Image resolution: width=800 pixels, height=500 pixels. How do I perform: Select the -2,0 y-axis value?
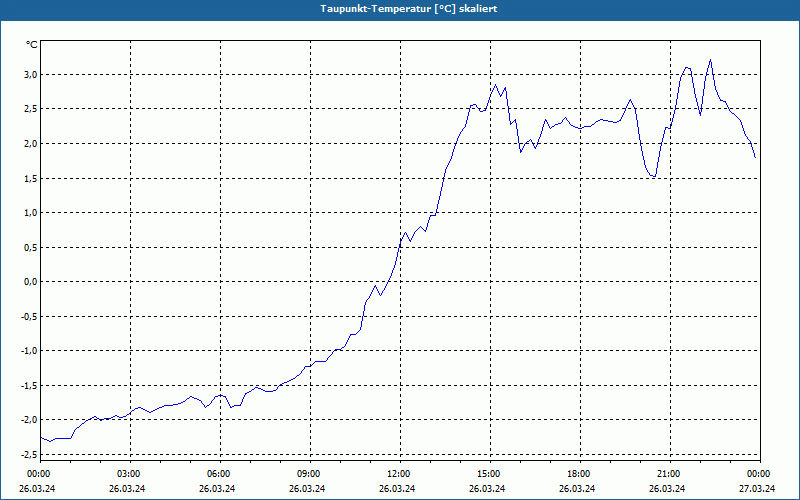point(30,419)
